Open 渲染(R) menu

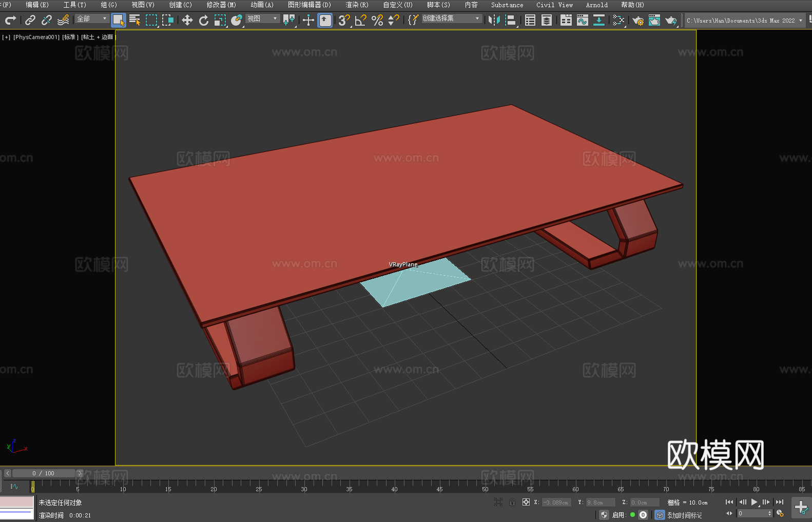[x=357, y=5]
